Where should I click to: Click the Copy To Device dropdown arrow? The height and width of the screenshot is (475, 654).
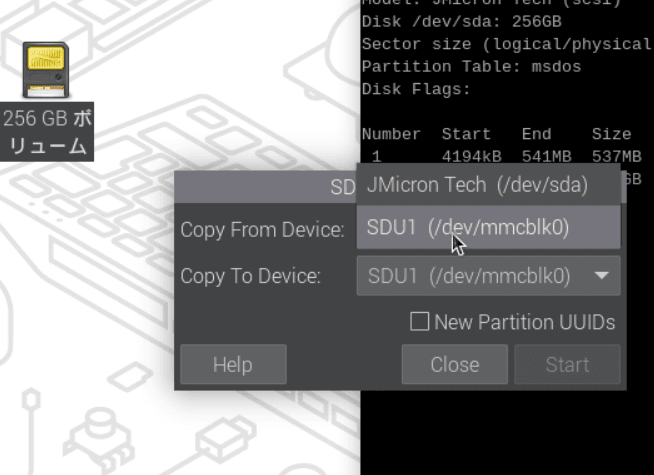(601, 276)
